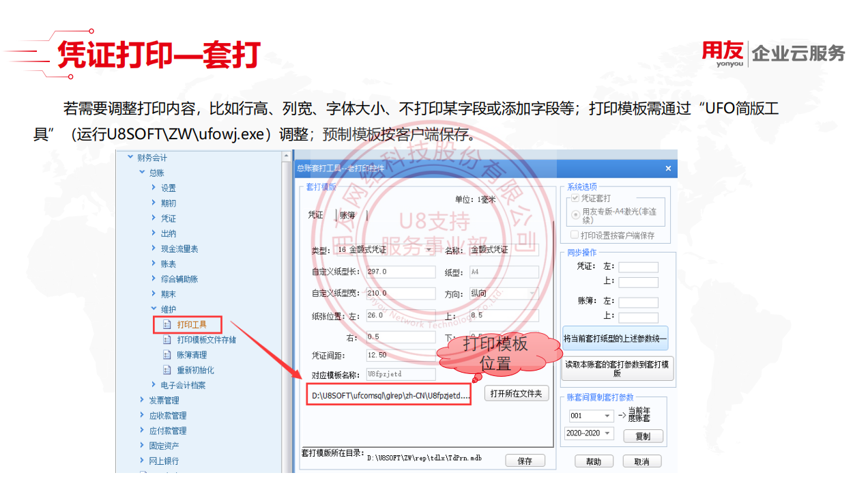Enable 打印设置按客户端保存 checkbox

point(575,235)
